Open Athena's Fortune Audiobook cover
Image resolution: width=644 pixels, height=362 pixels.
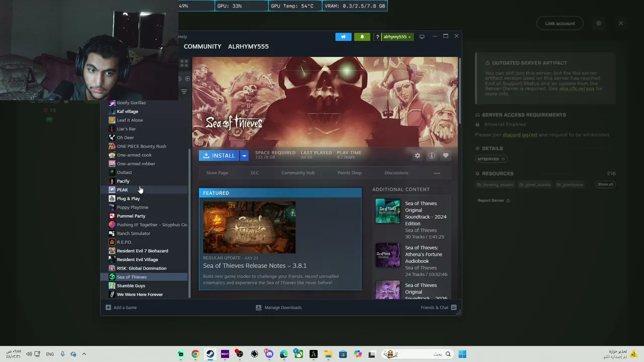click(388, 255)
